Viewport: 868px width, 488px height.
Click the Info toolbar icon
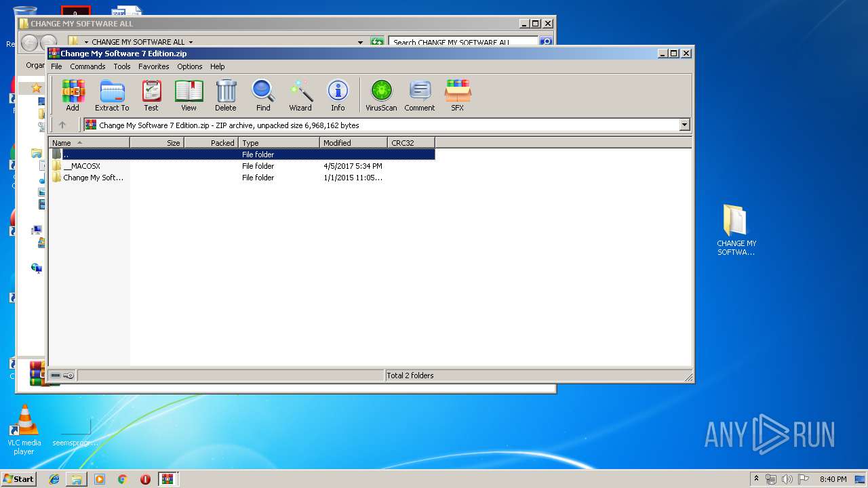tap(338, 96)
